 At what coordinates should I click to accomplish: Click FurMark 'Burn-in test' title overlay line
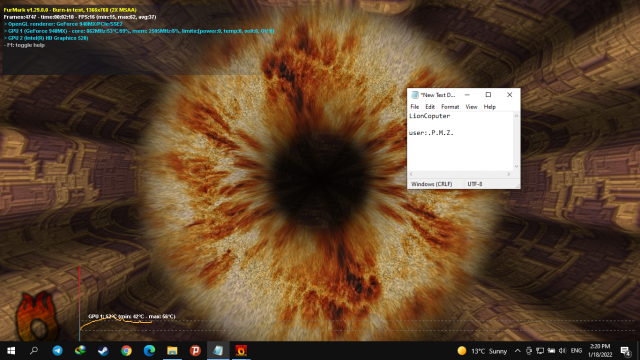[x=70, y=10]
